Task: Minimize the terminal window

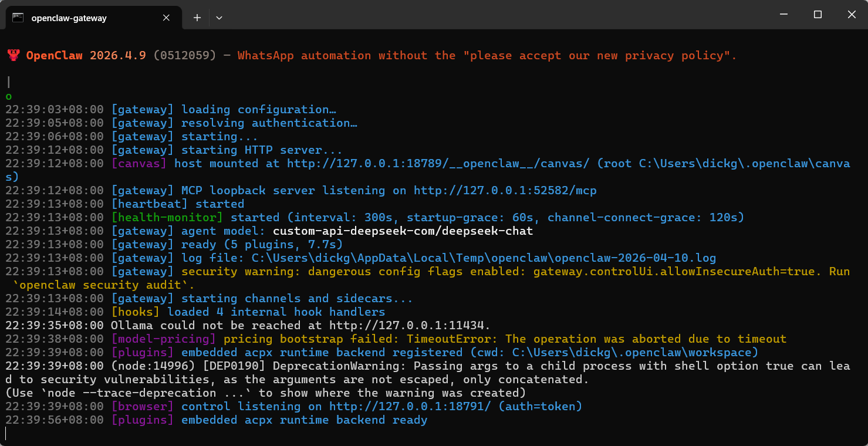Action: 783,15
